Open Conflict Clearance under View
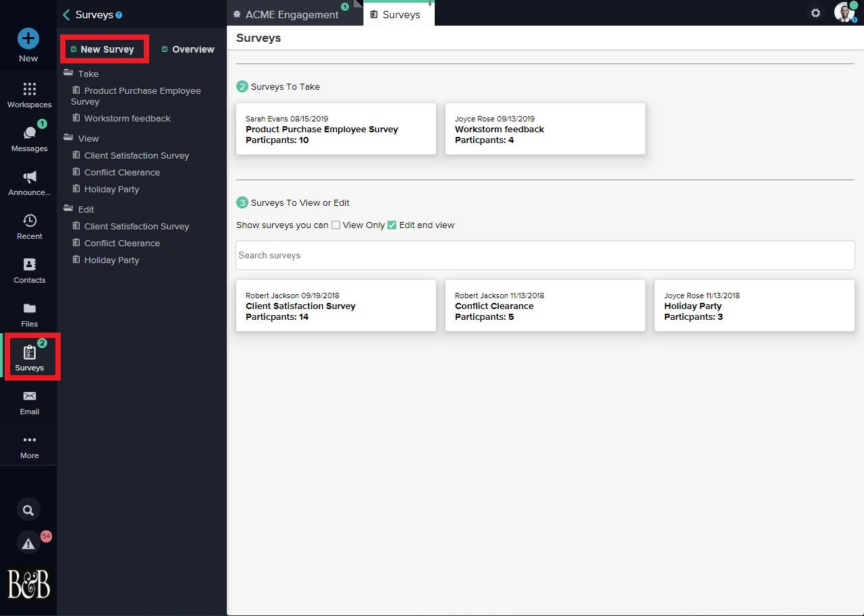Image resolution: width=864 pixels, height=616 pixels. pos(116,172)
